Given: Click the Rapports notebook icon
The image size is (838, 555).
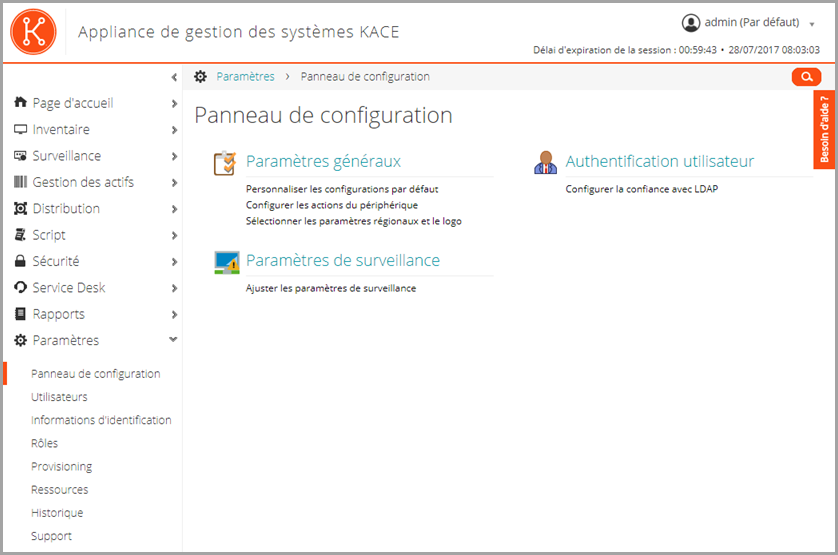Looking at the screenshot, I should coord(20,314).
